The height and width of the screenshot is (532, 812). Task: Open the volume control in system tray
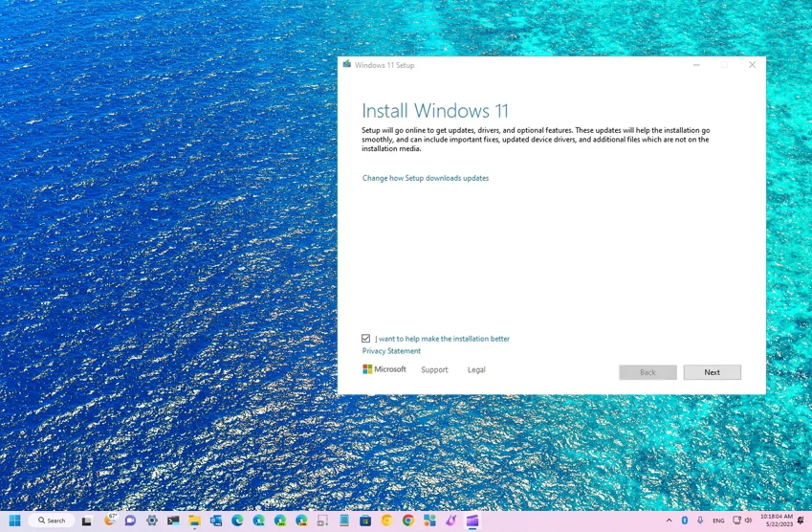tap(748, 521)
